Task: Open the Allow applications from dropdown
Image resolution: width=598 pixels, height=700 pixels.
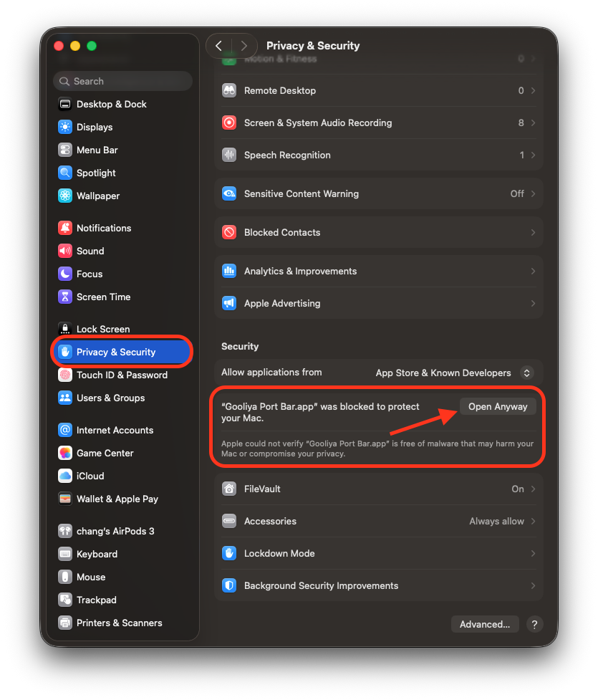Action: [x=526, y=373]
